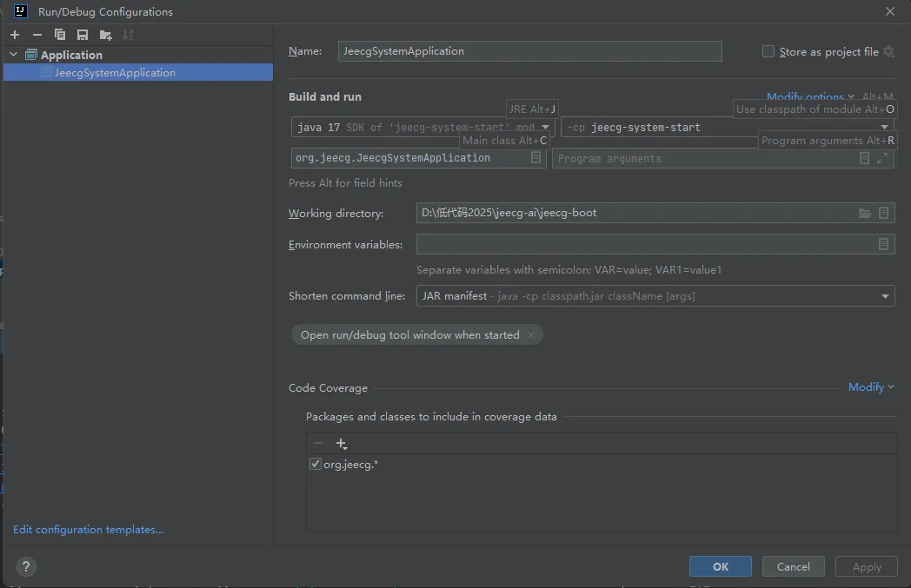This screenshot has width=911, height=588.
Task: Open the help question mark button
Action: (26, 567)
